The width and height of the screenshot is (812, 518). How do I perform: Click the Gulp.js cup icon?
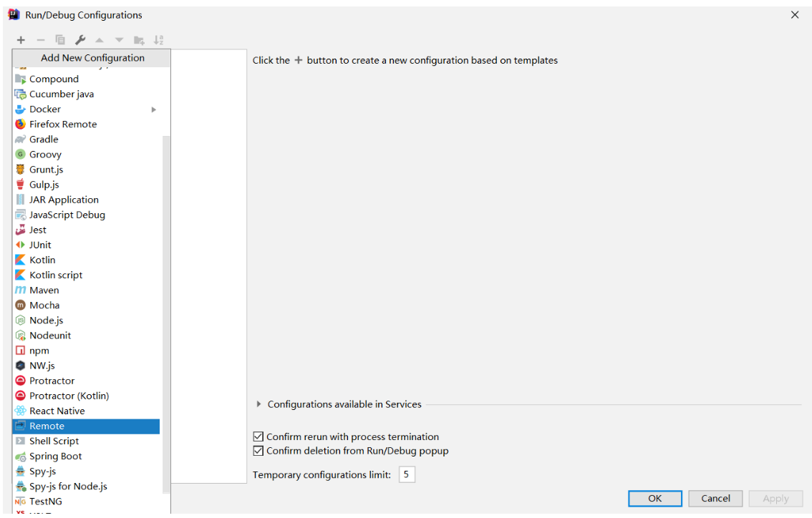20,184
